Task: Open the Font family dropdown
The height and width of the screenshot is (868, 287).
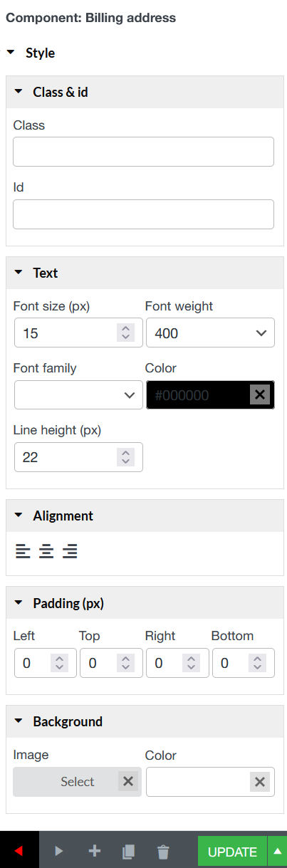Action: (78, 394)
